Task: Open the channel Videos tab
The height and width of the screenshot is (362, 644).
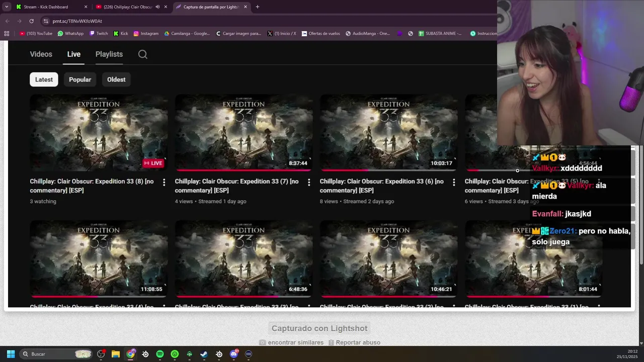Action: [41, 54]
